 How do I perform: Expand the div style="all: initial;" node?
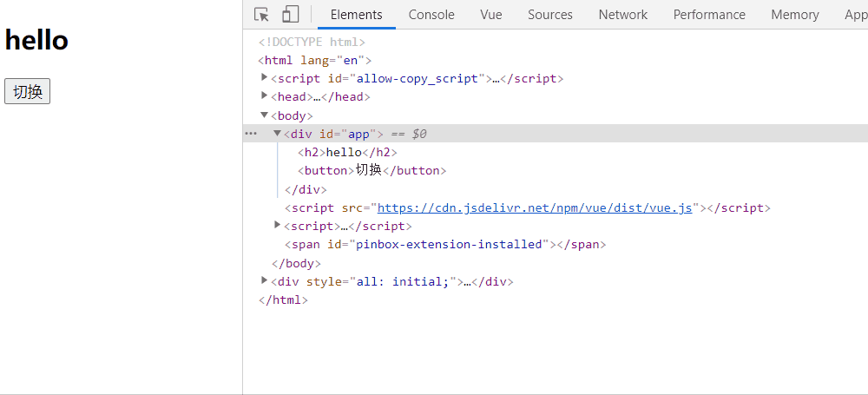click(x=264, y=280)
